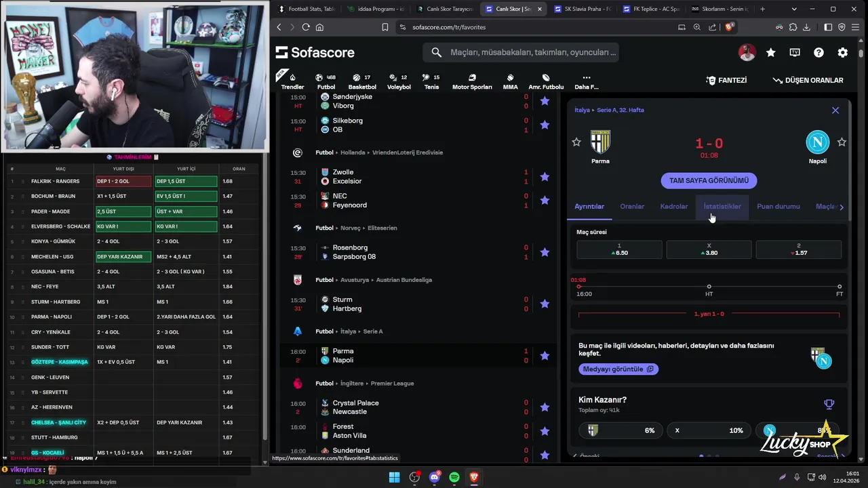This screenshot has height=488, width=868.
Task: Open Spotify from the taskbar
Action: [x=454, y=478]
